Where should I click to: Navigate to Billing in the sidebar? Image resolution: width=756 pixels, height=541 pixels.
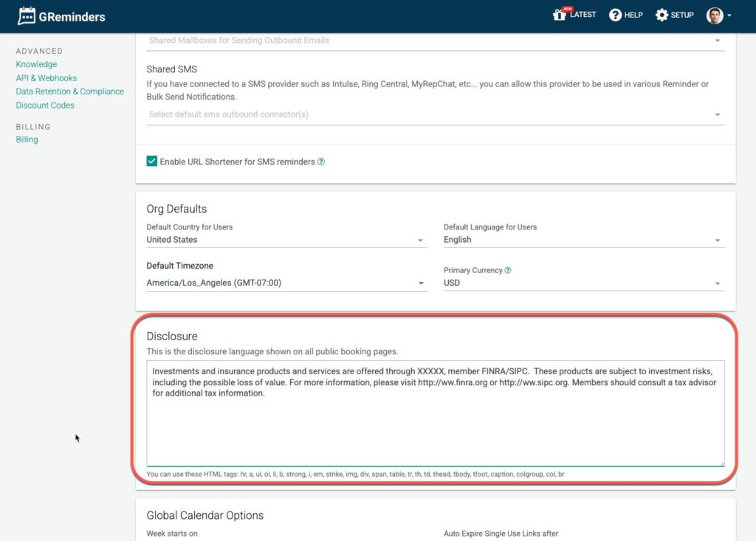(27, 139)
